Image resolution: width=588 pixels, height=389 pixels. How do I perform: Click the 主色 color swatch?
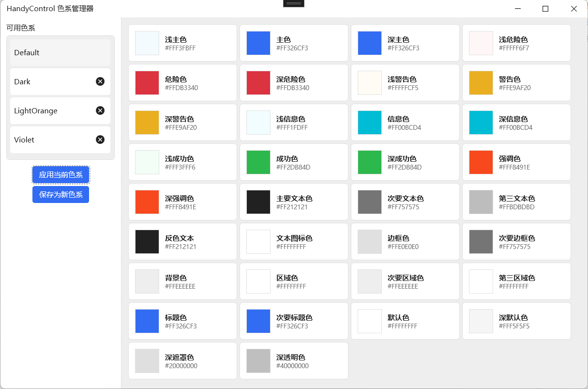coord(258,43)
